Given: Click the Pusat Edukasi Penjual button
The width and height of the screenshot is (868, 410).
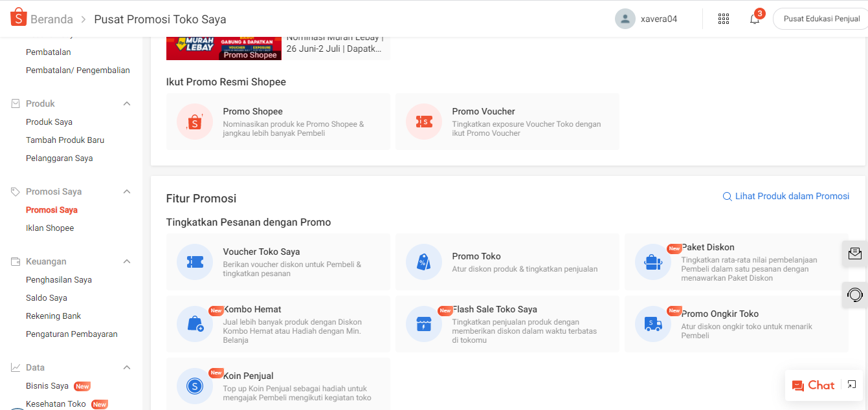Looking at the screenshot, I should [x=821, y=19].
